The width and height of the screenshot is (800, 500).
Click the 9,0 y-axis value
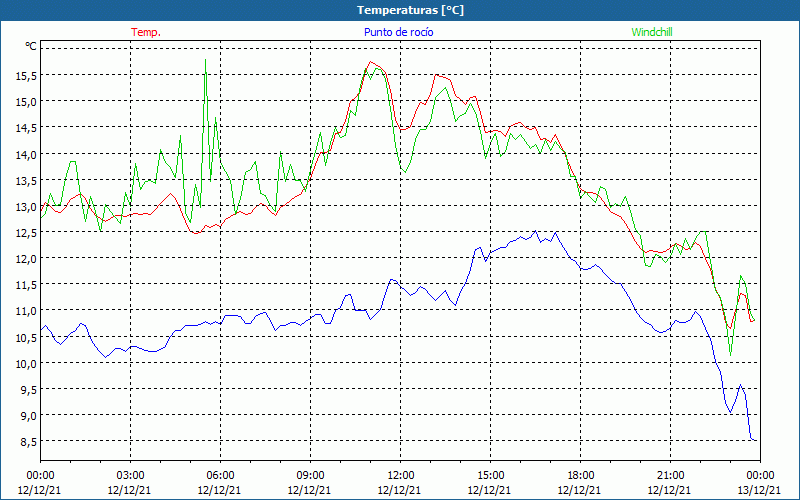tap(28, 416)
